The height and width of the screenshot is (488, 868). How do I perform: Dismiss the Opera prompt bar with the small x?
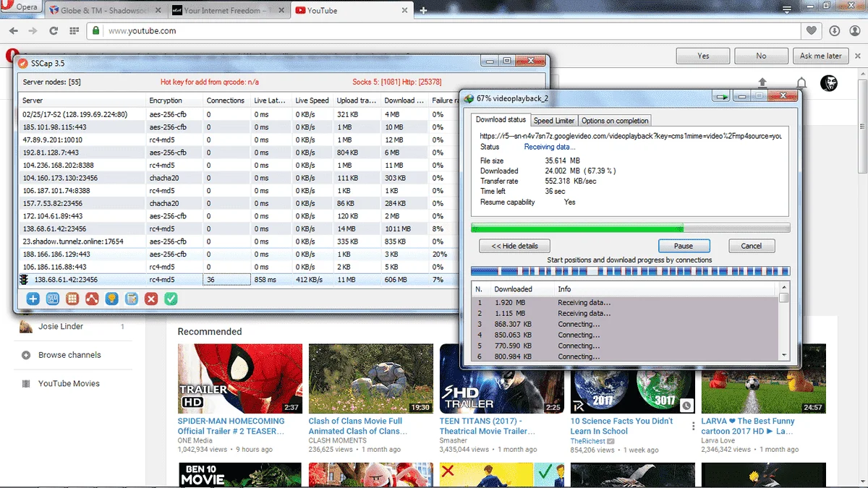coord(856,56)
